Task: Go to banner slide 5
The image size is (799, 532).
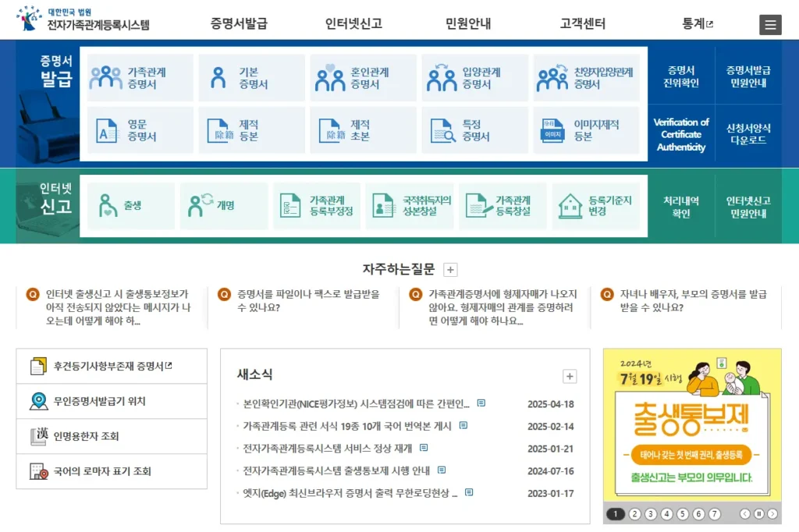Action: click(683, 514)
